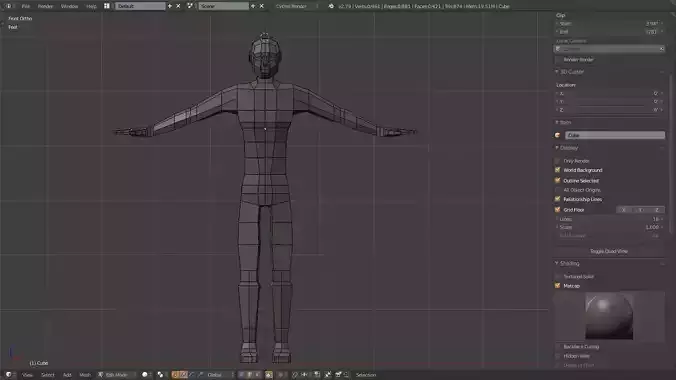Open the Mesh menu in viewport header
This screenshot has height=380, width=676.
[85, 375]
